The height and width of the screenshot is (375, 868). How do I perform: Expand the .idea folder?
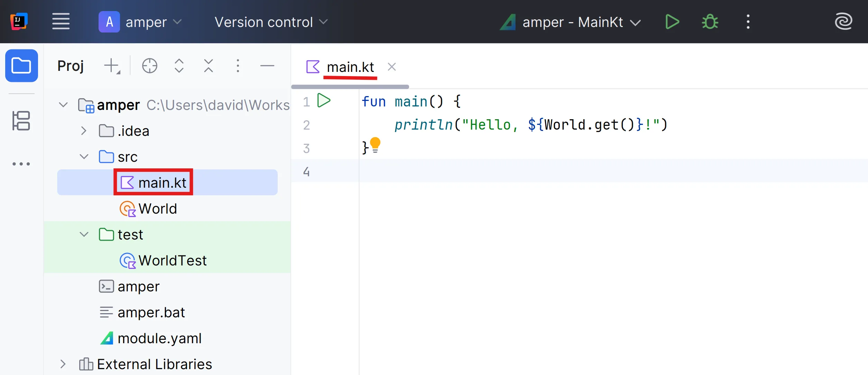pyautogui.click(x=83, y=131)
